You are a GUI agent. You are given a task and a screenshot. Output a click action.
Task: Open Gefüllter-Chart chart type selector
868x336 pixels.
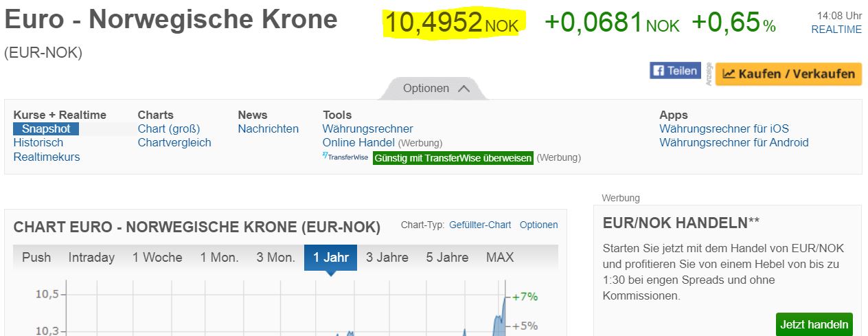coord(480,225)
